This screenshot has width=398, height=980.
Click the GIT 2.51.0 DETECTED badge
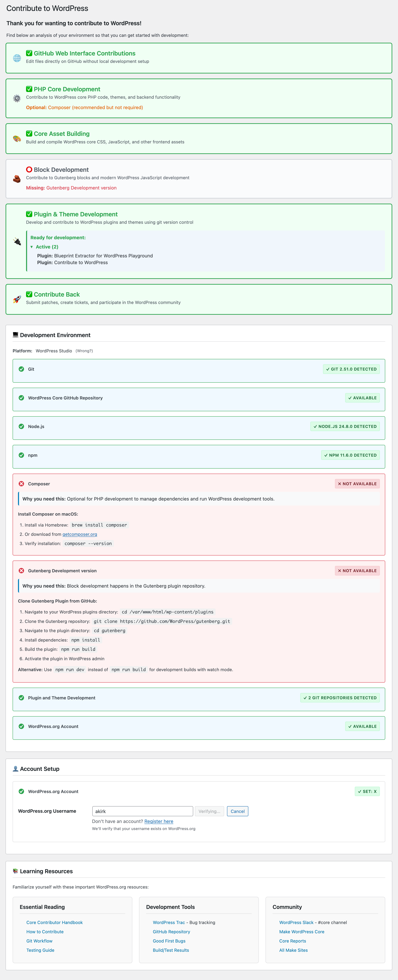click(351, 369)
